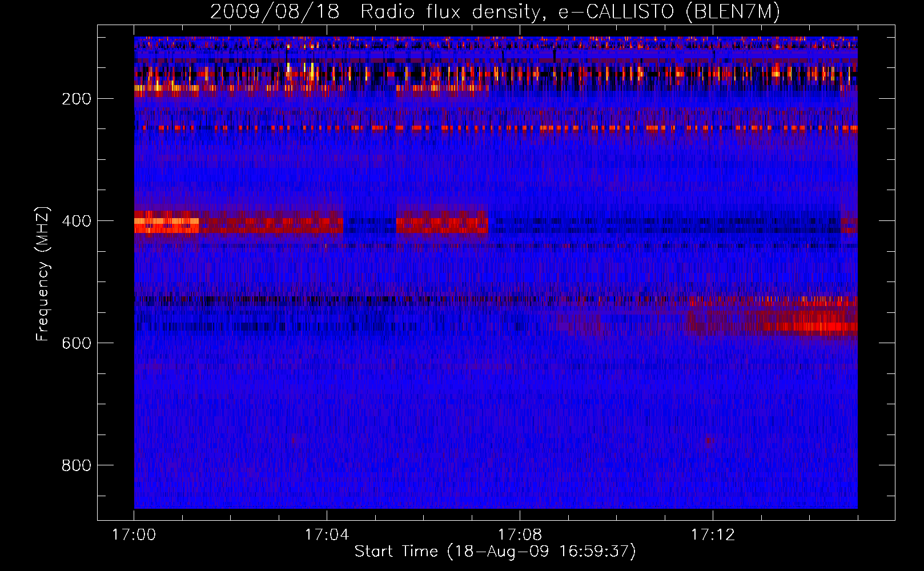Click the 'Frequency (MHZ)' axis label

43,274
